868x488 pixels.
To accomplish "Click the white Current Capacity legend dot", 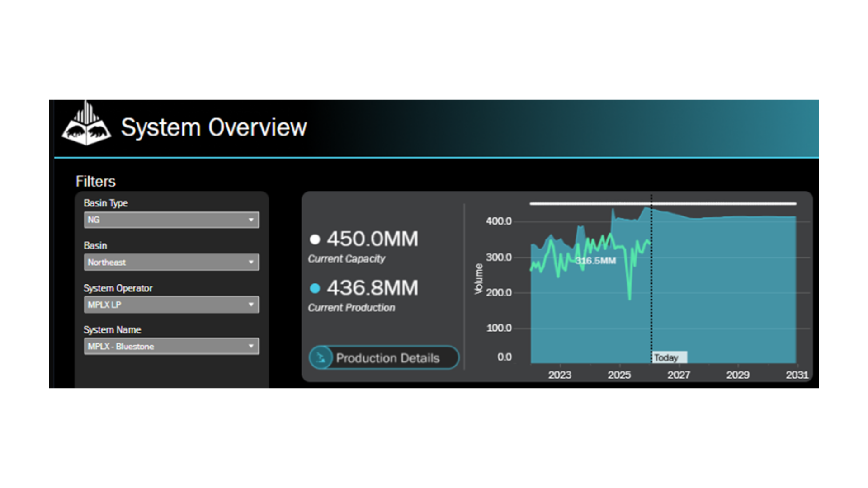I will (x=315, y=239).
